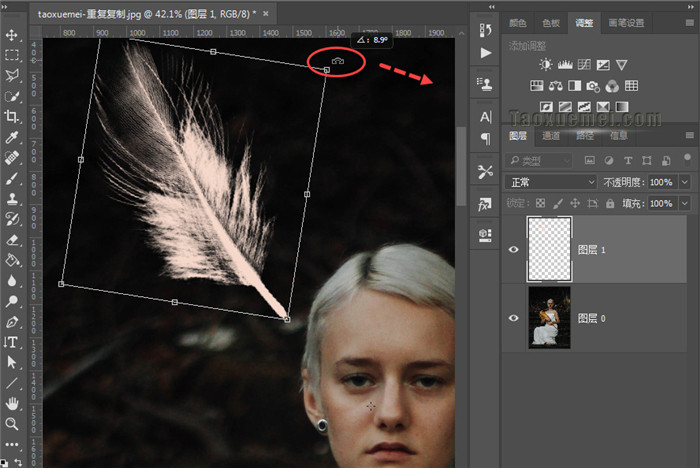
Task: Add an Exposure adjustment
Action: [603, 65]
